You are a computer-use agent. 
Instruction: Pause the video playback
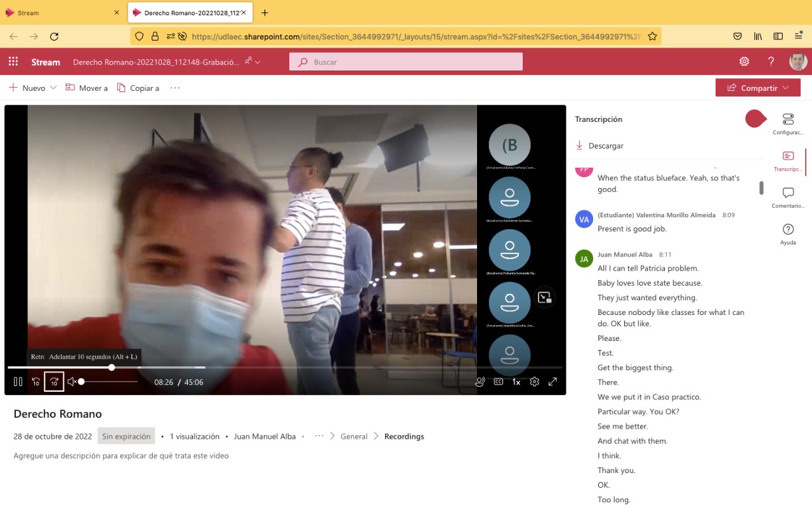coord(18,382)
